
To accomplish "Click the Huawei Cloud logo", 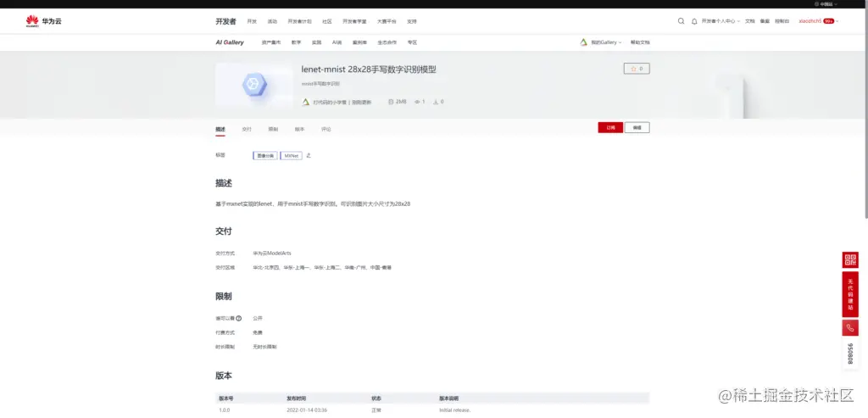I will (x=43, y=21).
